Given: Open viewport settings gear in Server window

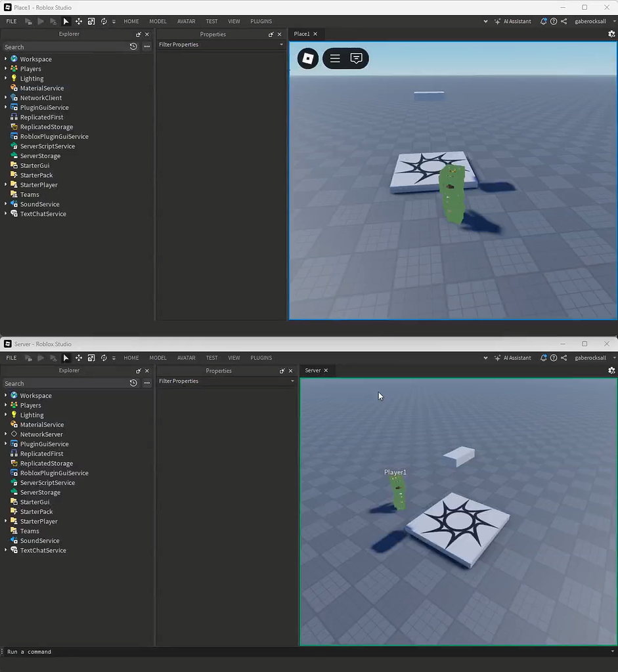Looking at the screenshot, I should [x=611, y=371].
